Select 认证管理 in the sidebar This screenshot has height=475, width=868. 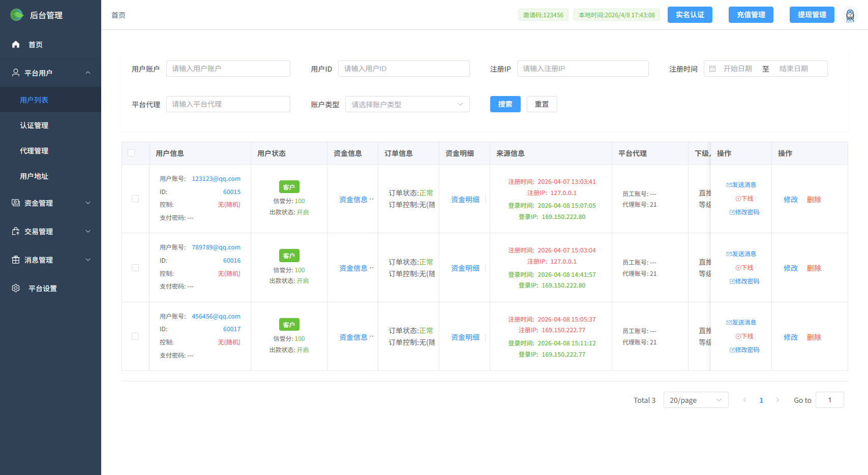point(34,125)
